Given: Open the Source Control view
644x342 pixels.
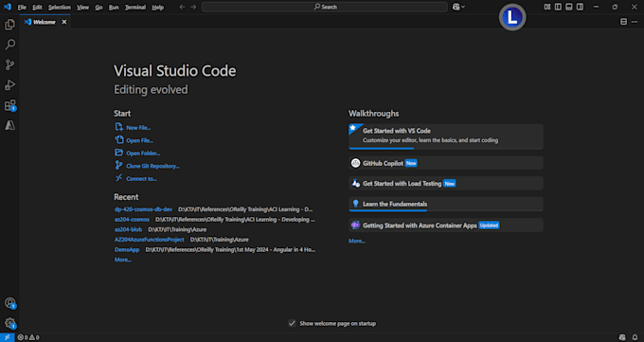Looking at the screenshot, I should click(9, 64).
